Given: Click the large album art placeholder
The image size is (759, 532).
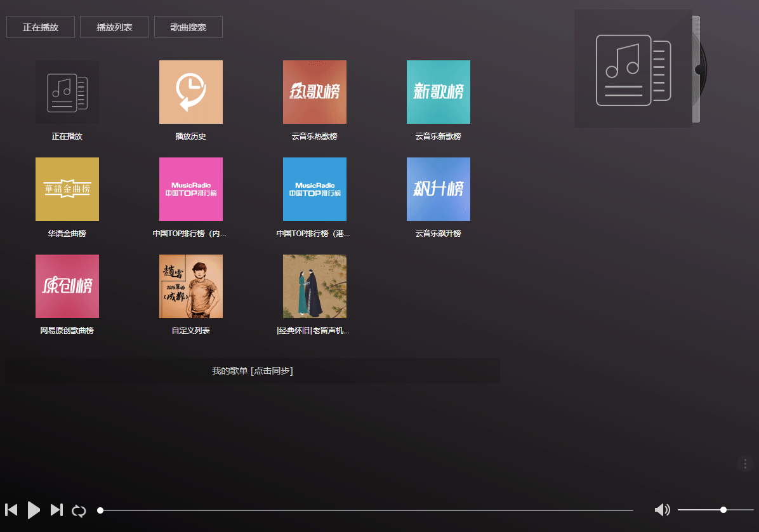Looking at the screenshot, I should tap(633, 69).
